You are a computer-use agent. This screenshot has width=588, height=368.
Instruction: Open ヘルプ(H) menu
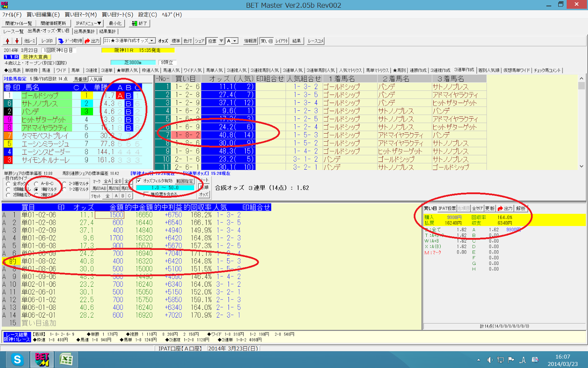[172, 14]
